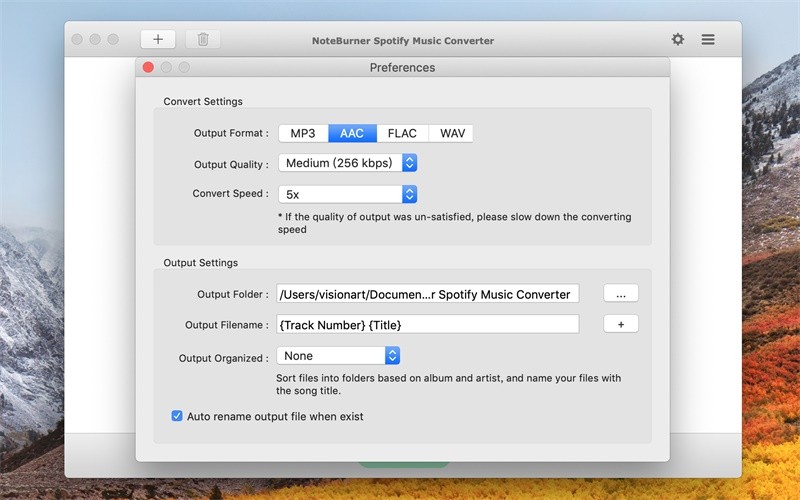Click the "Output Folder :" label
Viewport: 800px width, 500px height.
pos(233,294)
